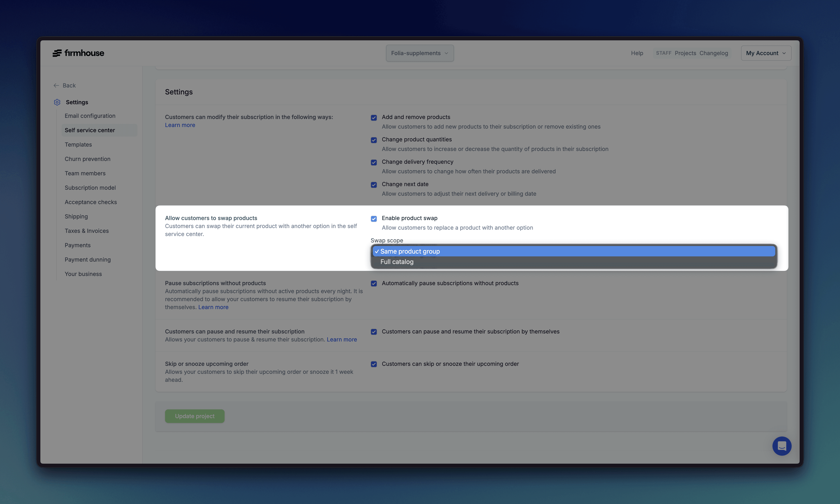The width and height of the screenshot is (840, 504).
Task: Click the Back arrow icon
Action: tap(56, 86)
